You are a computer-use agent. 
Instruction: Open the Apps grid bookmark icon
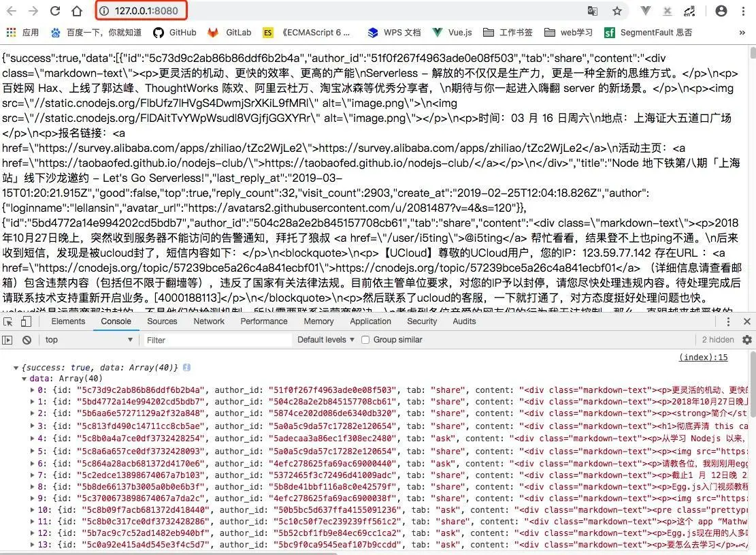coord(11,32)
